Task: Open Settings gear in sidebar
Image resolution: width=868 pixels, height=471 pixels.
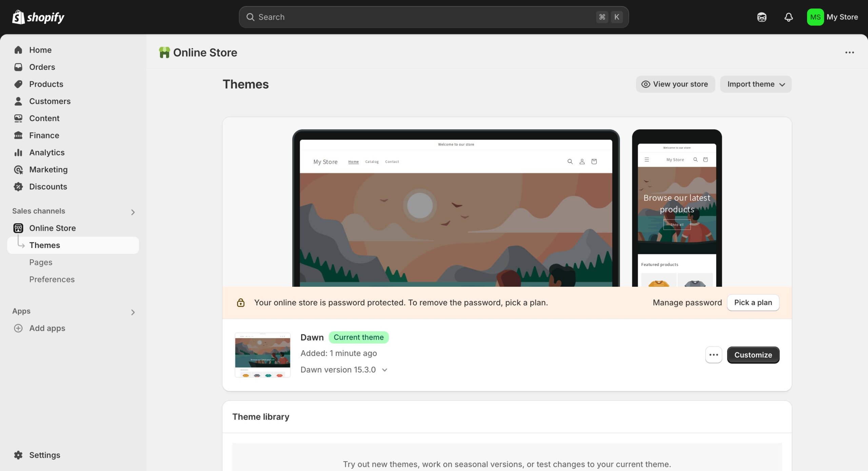Action: (x=18, y=455)
